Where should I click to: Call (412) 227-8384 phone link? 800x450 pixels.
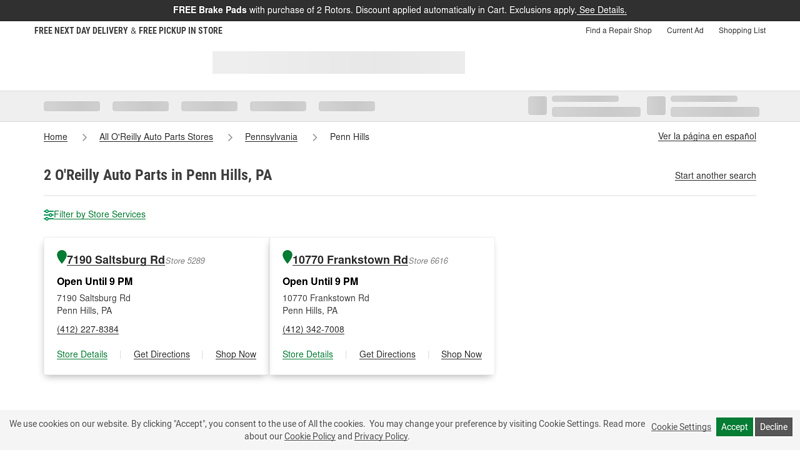click(x=88, y=330)
